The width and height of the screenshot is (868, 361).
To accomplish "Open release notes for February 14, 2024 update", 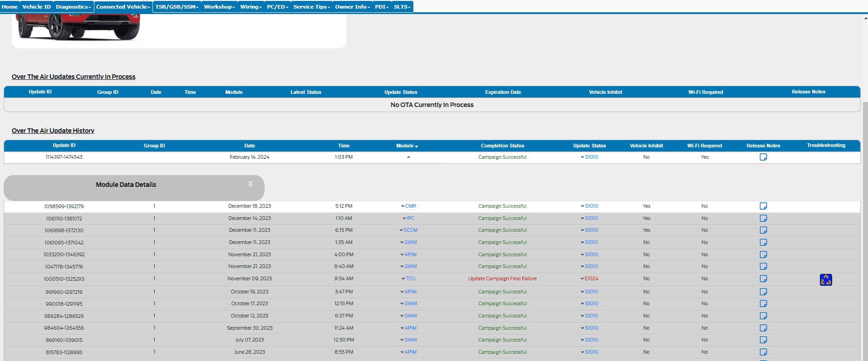I will pyautogui.click(x=763, y=157).
